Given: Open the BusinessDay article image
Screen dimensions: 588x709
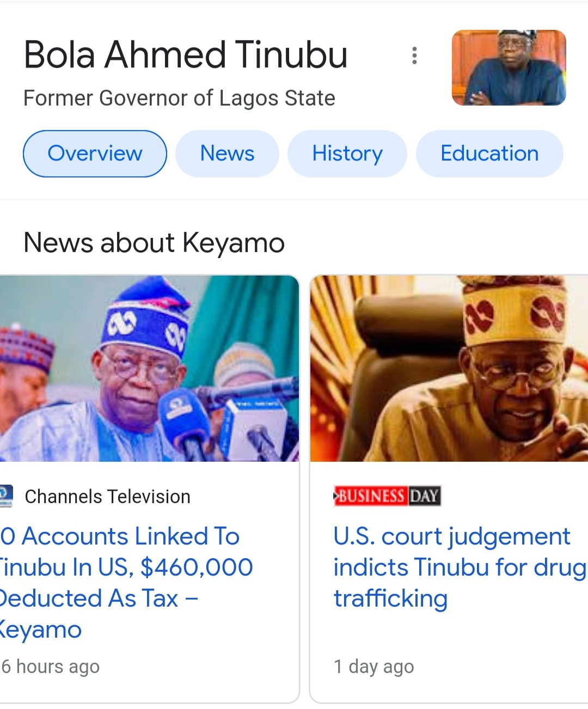Looking at the screenshot, I should coord(449,369).
